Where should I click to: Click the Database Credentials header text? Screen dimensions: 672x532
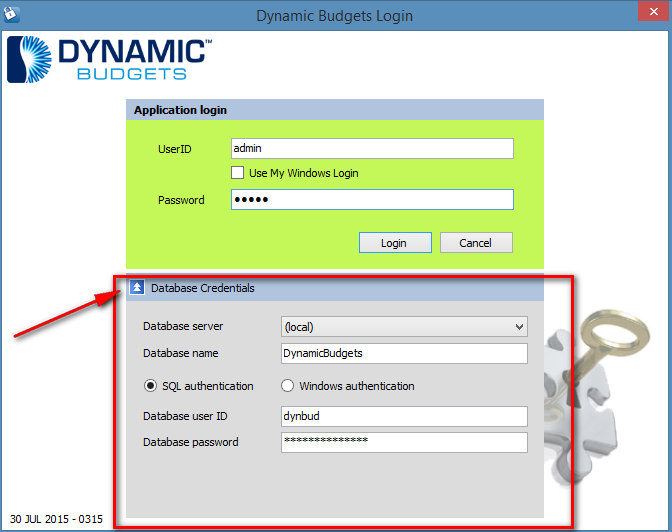pos(203,288)
